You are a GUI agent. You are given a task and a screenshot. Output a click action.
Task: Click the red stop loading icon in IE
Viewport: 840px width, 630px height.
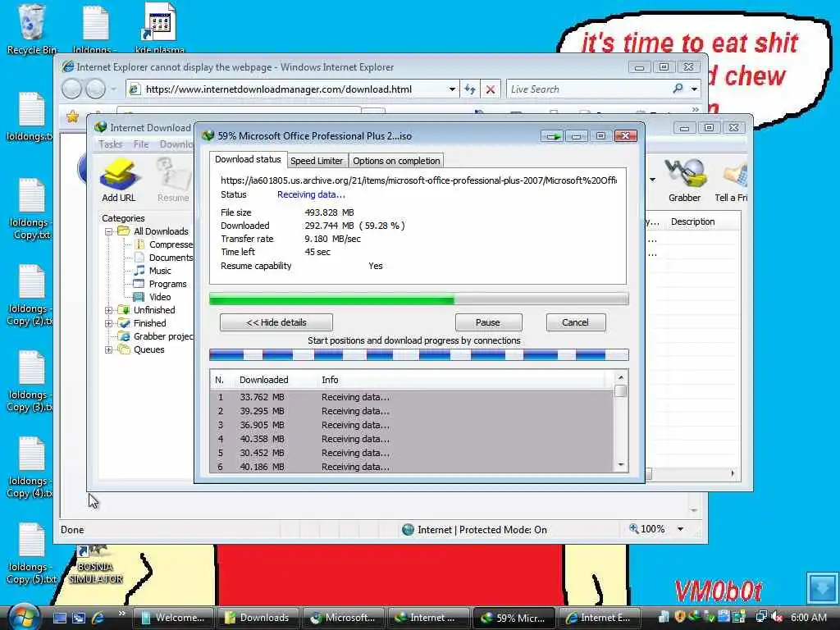[x=491, y=89]
